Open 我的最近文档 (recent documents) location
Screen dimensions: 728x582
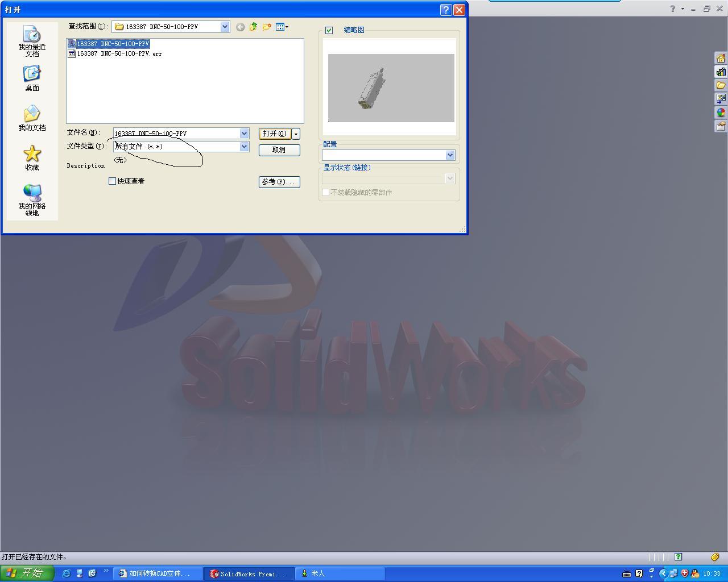[x=32, y=41]
